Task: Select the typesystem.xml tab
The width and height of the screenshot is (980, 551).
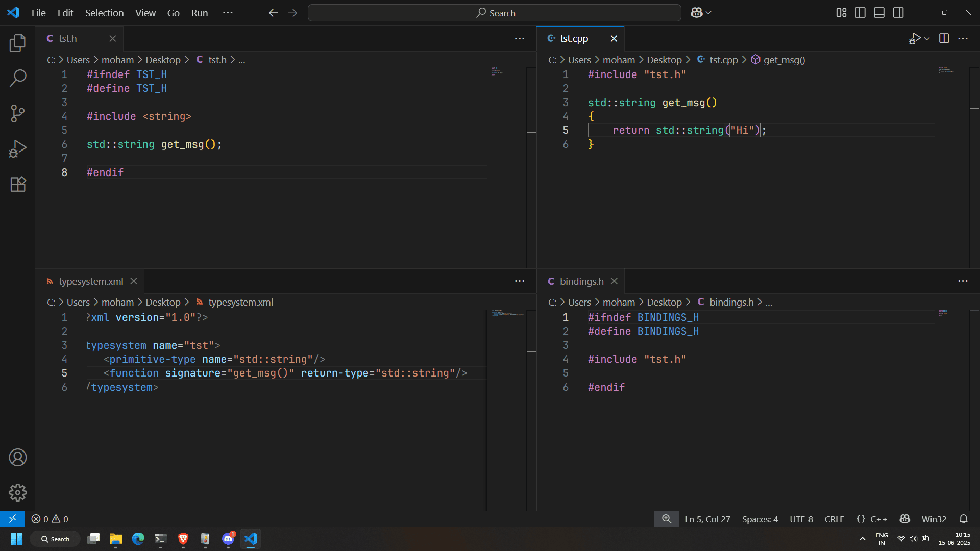Action: pos(91,281)
